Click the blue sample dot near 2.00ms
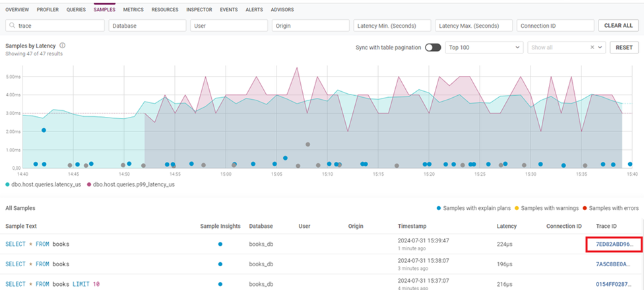The width and height of the screenshot is (644, 290). (x=44, y=130)
